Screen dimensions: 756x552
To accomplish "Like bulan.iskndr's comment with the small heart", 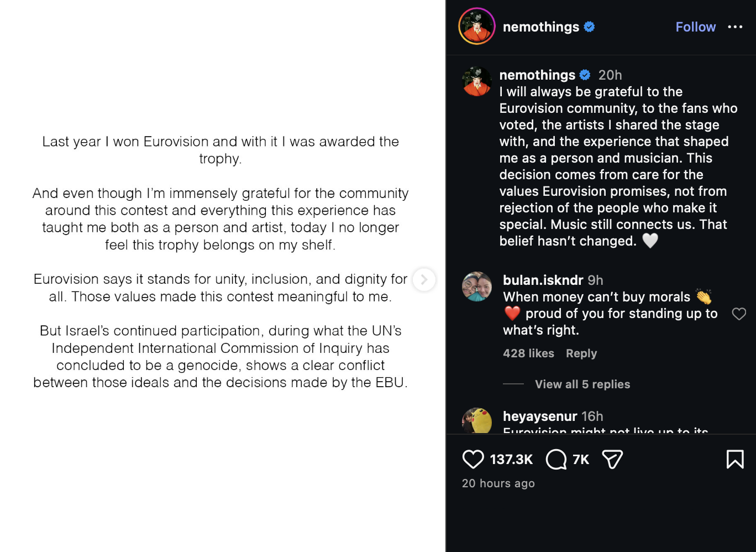I will click(x=739, y=314).
